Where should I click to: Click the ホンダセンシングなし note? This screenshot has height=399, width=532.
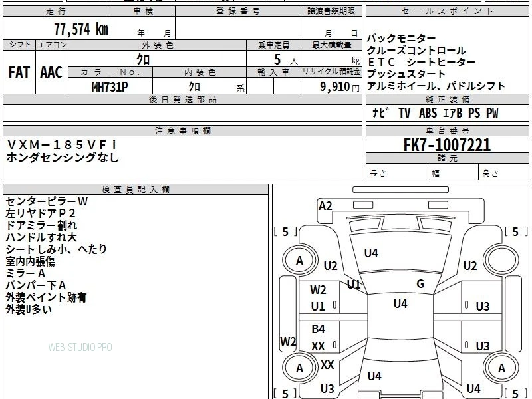pyautogui.click(x=63, y=158)
